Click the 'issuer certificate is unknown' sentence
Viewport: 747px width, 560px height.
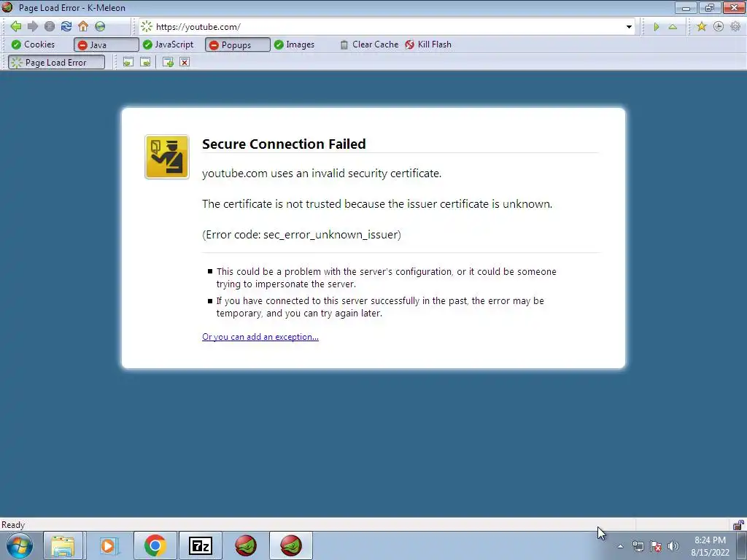point(377,204)
